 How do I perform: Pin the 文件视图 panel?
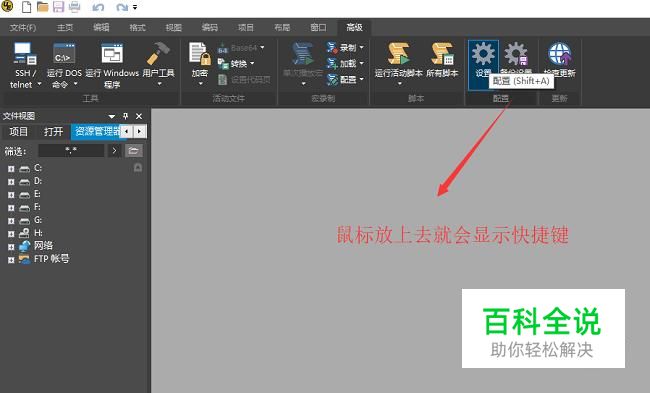tap(126, 116)
